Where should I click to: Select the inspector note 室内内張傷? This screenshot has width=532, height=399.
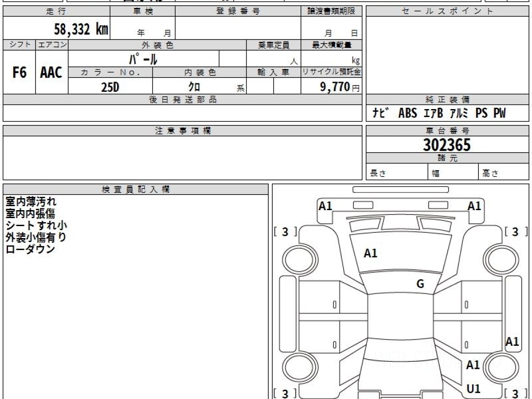click(x=30, y=214)
